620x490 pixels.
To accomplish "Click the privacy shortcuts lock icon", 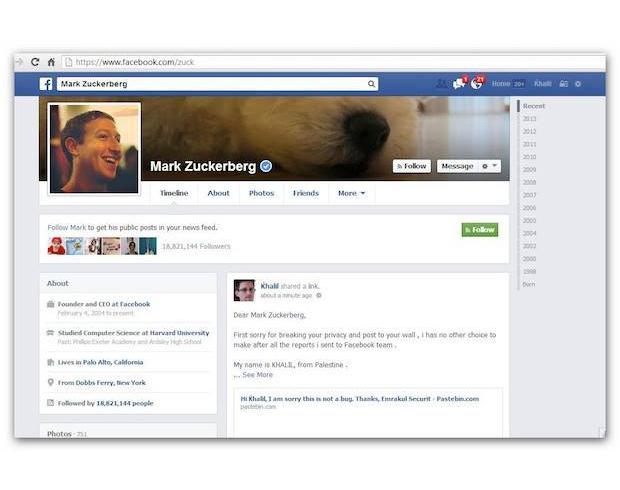I will tap(563, 84).
